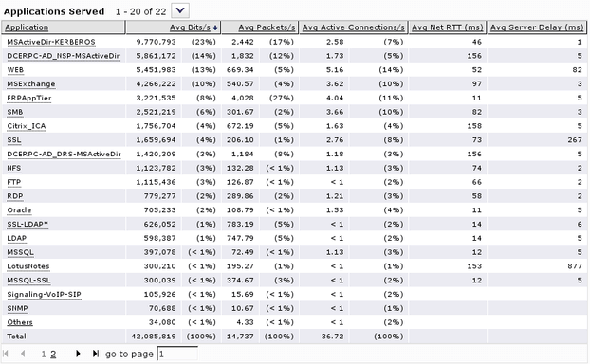Click the previous page arrow icon
The image size is (590, 364).
coord(23,354)
